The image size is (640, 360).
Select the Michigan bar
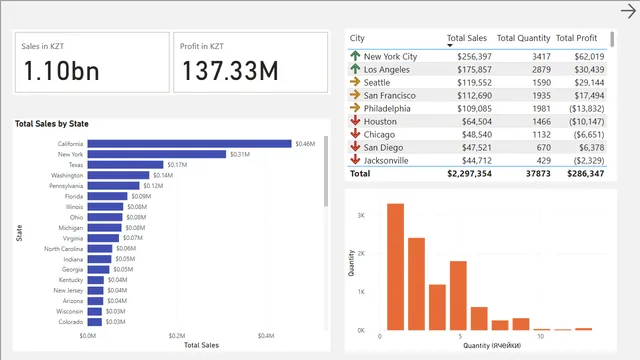[104, 228]
